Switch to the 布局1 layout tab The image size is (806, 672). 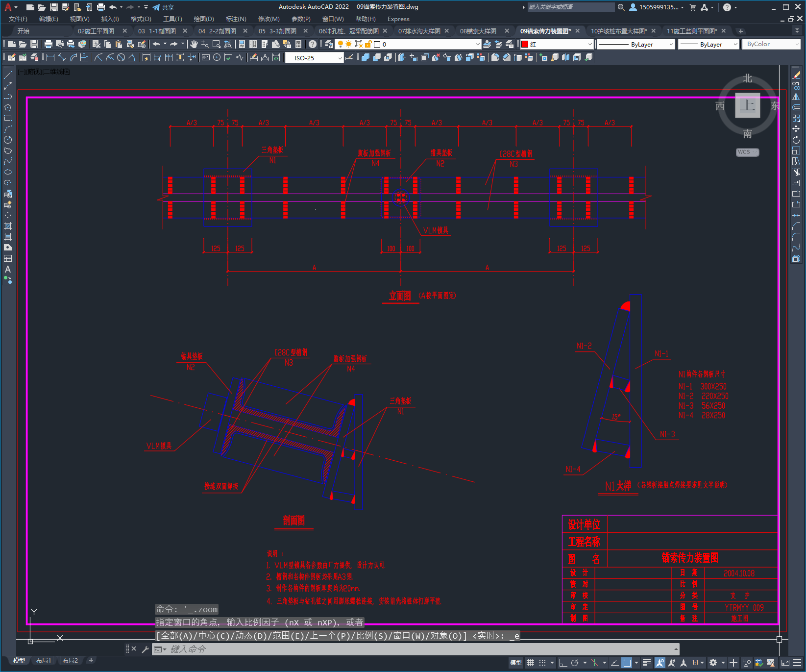point(44,661)
